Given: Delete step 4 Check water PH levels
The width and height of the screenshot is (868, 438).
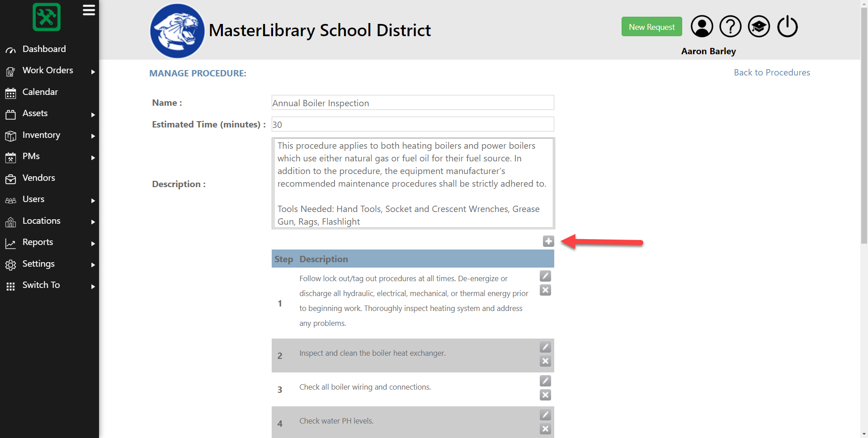Looking at the screenshot, I should click(545, 429).
